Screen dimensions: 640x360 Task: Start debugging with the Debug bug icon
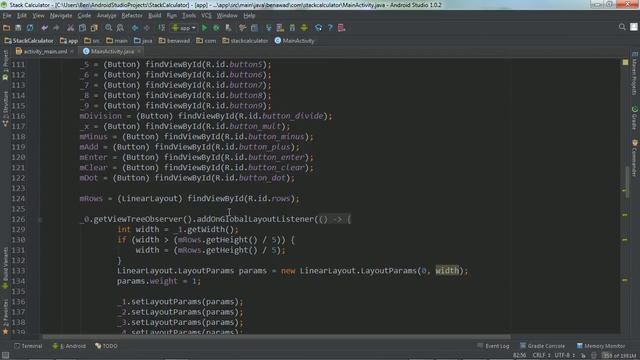[x=216, y=28]
